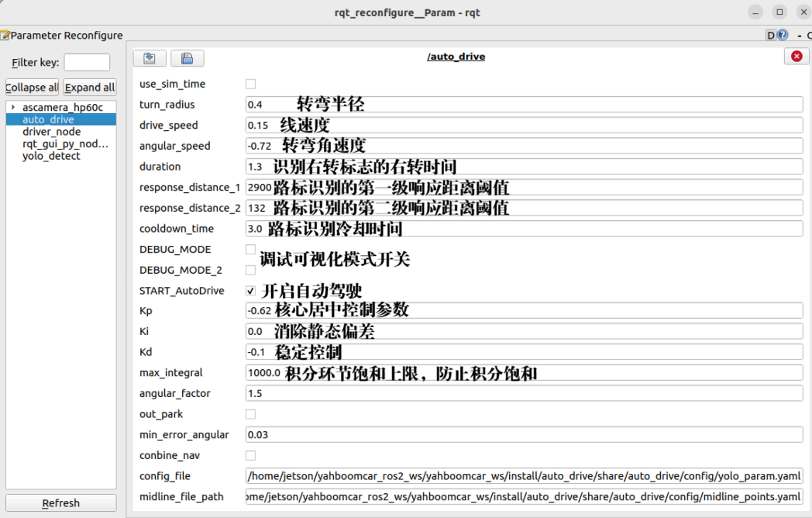Expand the ascamera_hp60c tree node
Screen dimensions: 812x518
pyautogui.click(x=13, y=107)
